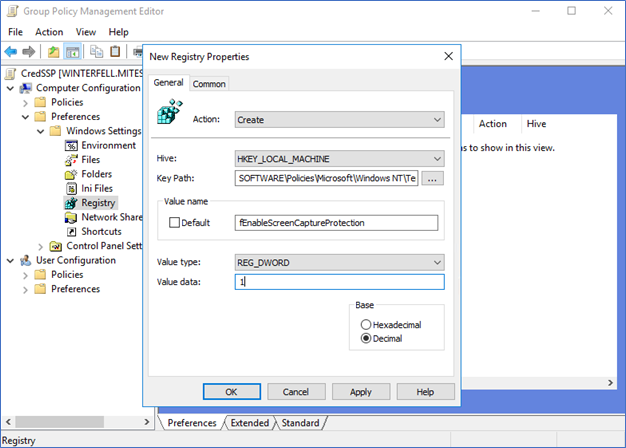The width and height of the screenshot is (626, 448).
Task: Switch to the Common tab
Action: point(209,84)
